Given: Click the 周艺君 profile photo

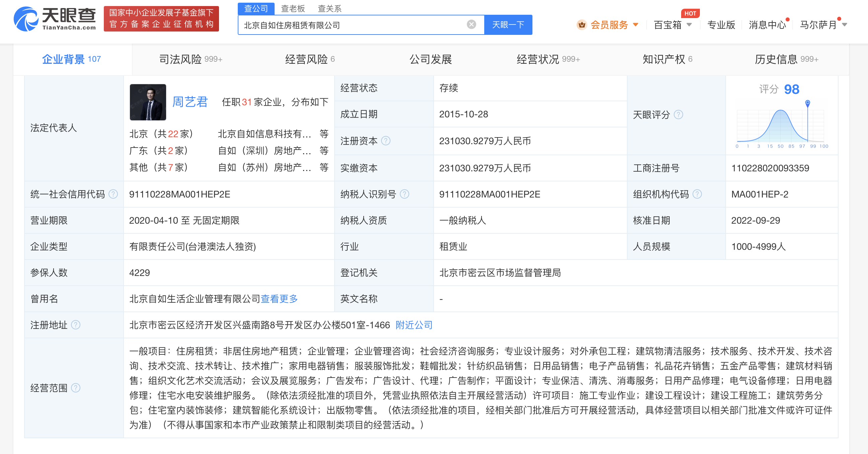Looking at the screenshot, I should (148, 102).
